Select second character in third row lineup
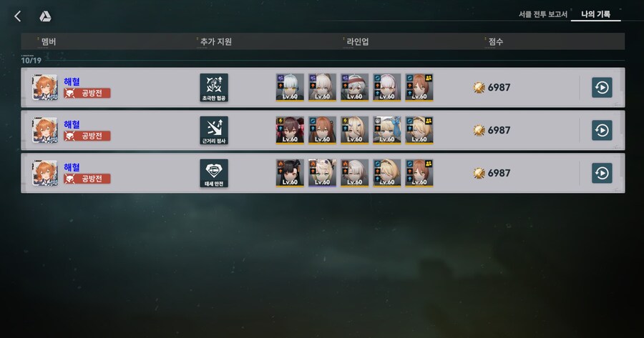The height and width of the screenshot is (338, 644). (323, 173)
